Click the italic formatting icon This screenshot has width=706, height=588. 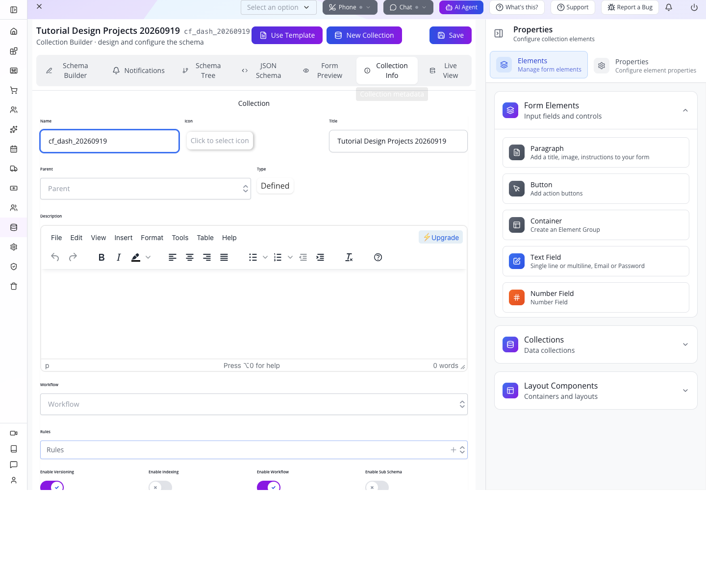coord(119,257)
